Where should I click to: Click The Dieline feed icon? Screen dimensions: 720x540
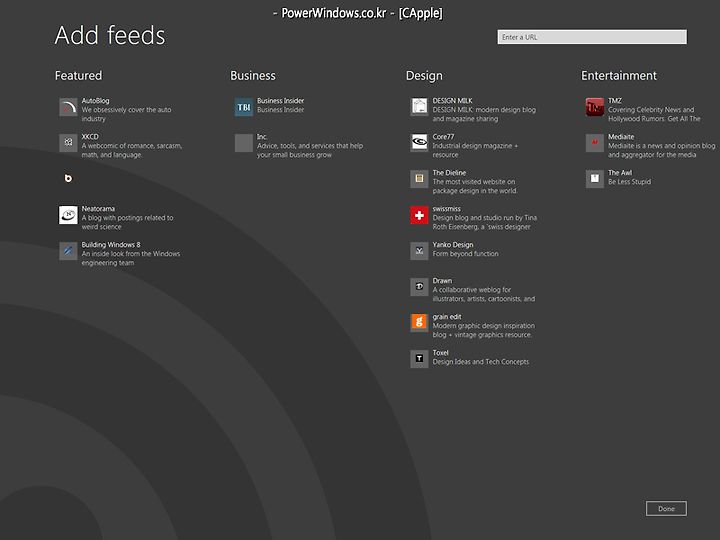[419, 179]
